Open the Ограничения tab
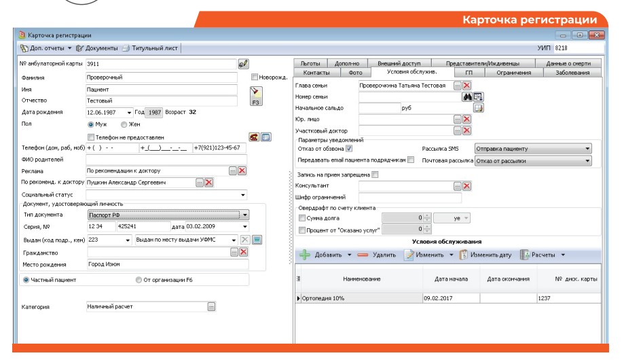This screenshot has width=624, height=364. tap(513, 73)
